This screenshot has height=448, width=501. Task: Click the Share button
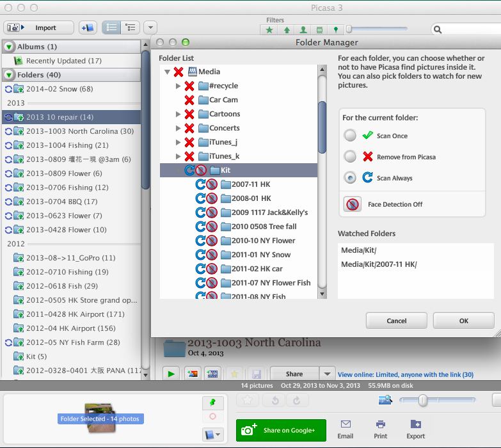(294, 374)
